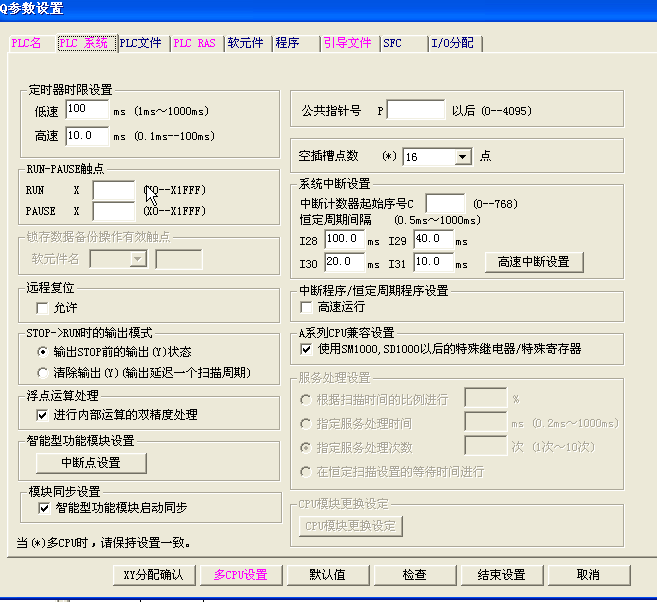Select the SFC tab
The image size is (657, 602).
tap(393, 43)
